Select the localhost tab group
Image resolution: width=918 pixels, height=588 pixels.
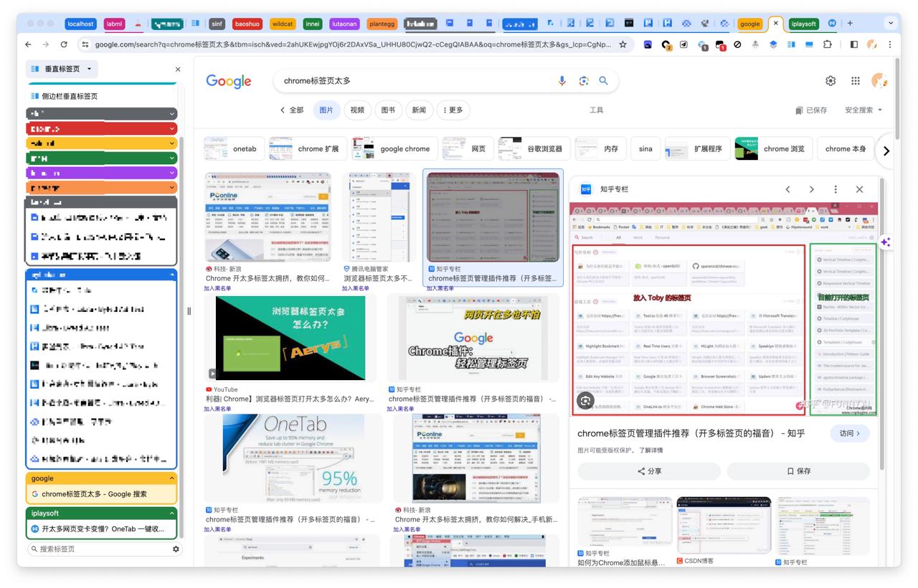tap(80, 24)
